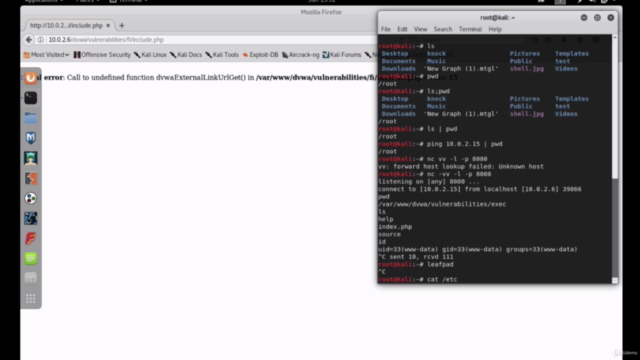Open Kali Docs bookmark
Image resolution: width=640 pixels, height=360 pixels.
pos(186,55)
